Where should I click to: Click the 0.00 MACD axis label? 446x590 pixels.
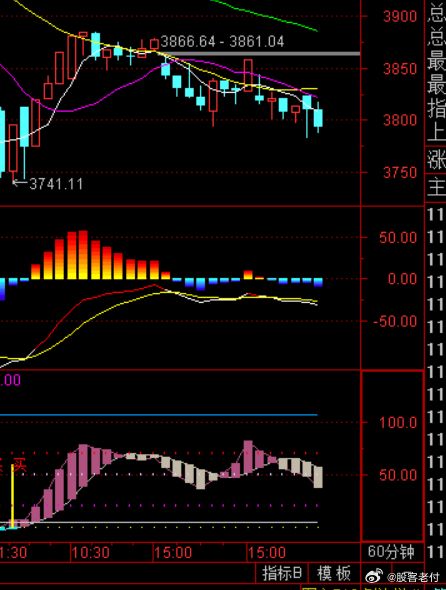pos(402,279)
